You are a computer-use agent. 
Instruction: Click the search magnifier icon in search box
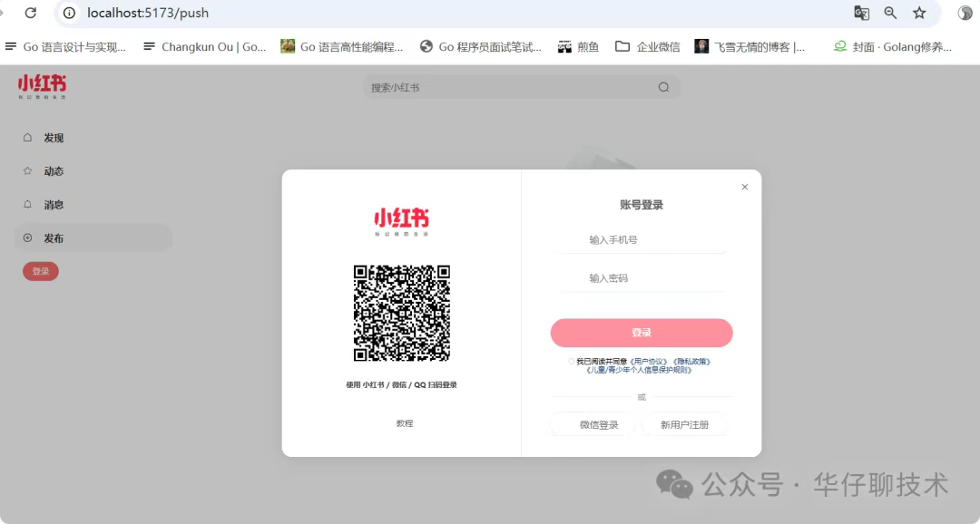tap(663, 87)
